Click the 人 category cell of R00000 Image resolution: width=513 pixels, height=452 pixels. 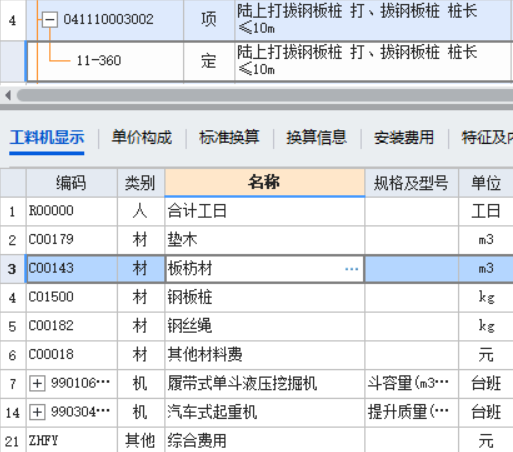pyautogui.click(x=141, y=211)
